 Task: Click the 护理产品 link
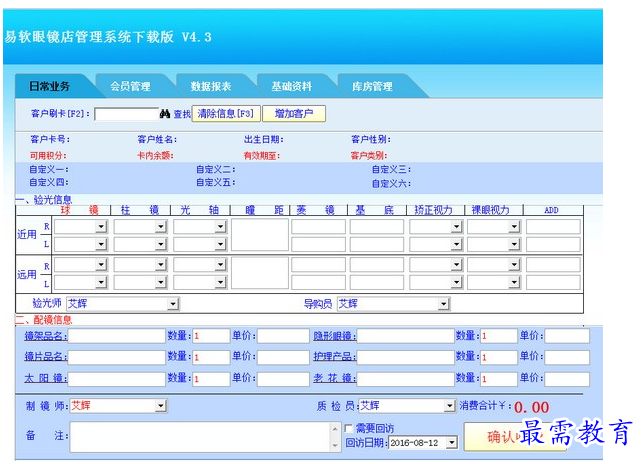tap(334, 356)
